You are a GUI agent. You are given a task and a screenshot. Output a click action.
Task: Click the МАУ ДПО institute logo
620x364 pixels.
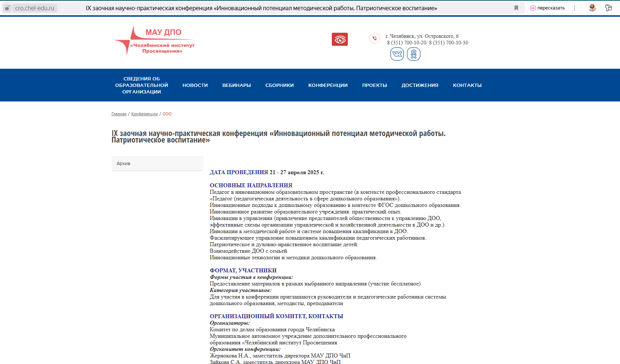155,41
